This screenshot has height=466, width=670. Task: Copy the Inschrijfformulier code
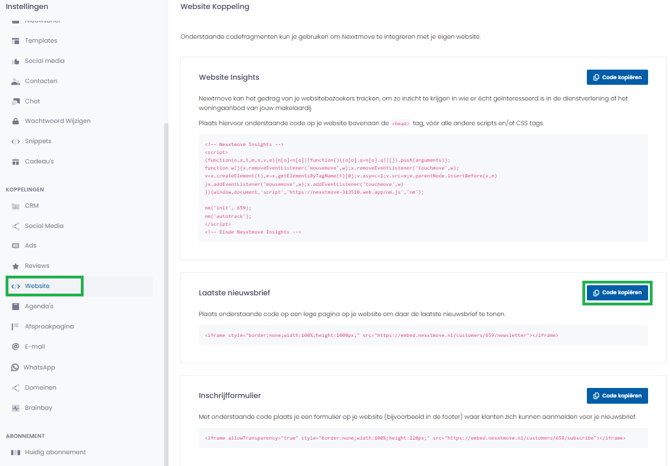point(617,396)
